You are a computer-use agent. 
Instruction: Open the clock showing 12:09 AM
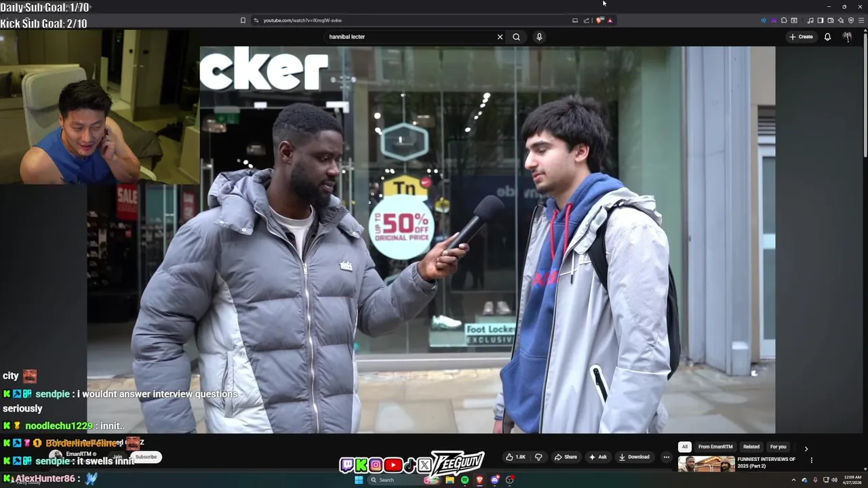852,480
